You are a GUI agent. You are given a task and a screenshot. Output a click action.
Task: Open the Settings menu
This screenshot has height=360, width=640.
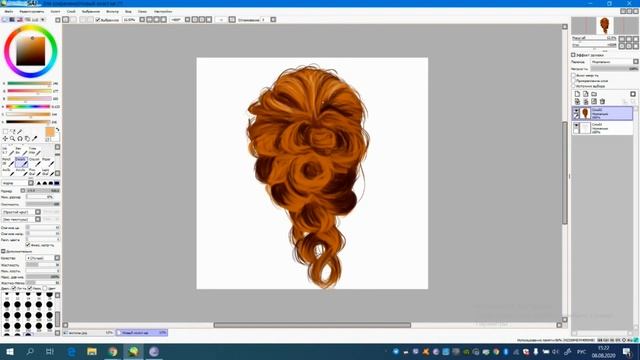click(163, 11)
